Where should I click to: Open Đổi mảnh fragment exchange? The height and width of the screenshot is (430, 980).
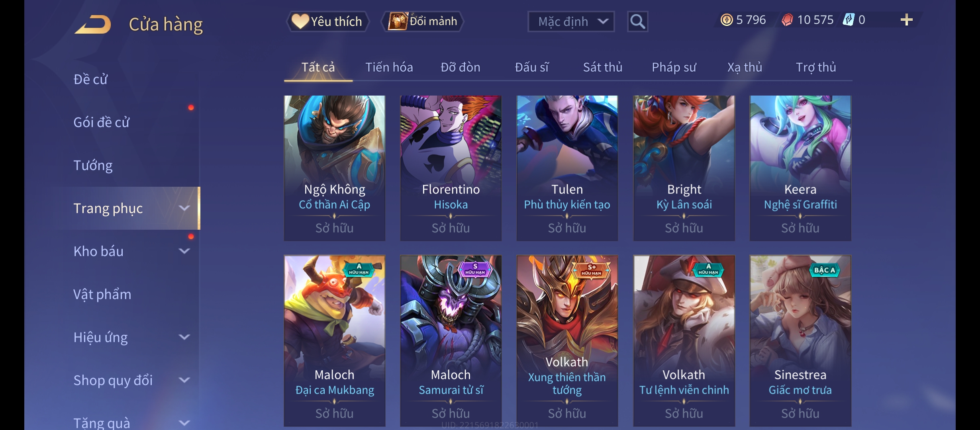coord(423,21)
